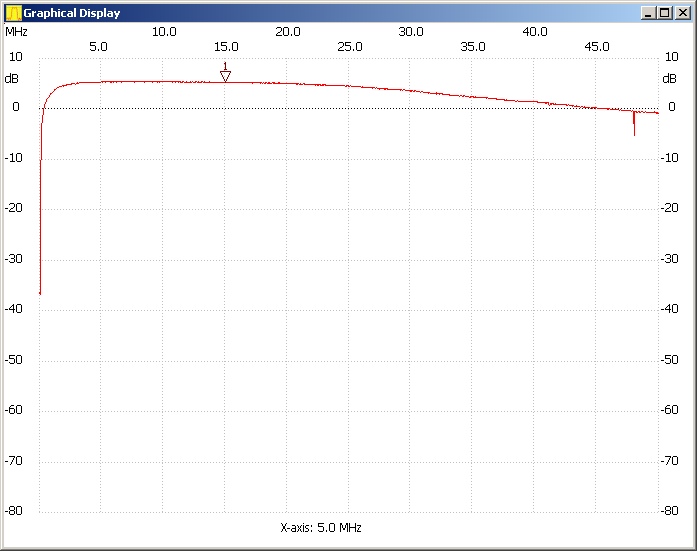Click the 35.0 frequency axis label
697x551 pixels.
[473, 46]
